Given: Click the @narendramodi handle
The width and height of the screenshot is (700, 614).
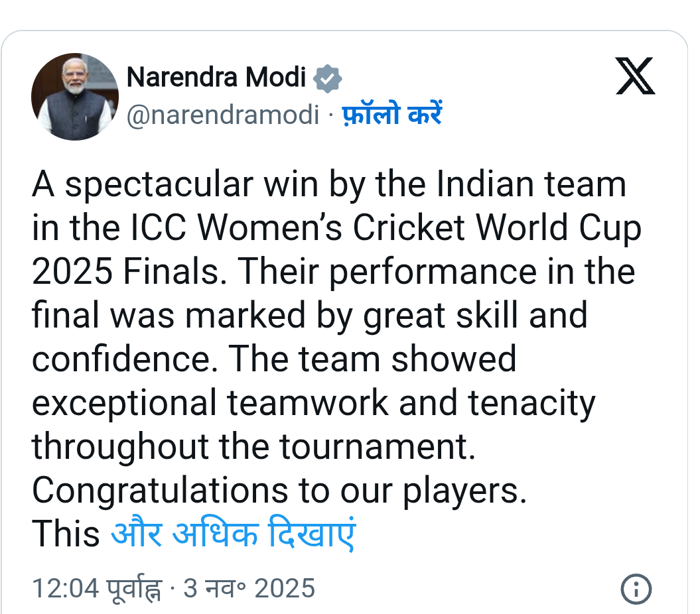Looking at the screenshot, I should pyautogui.click(x=222, y=115).
